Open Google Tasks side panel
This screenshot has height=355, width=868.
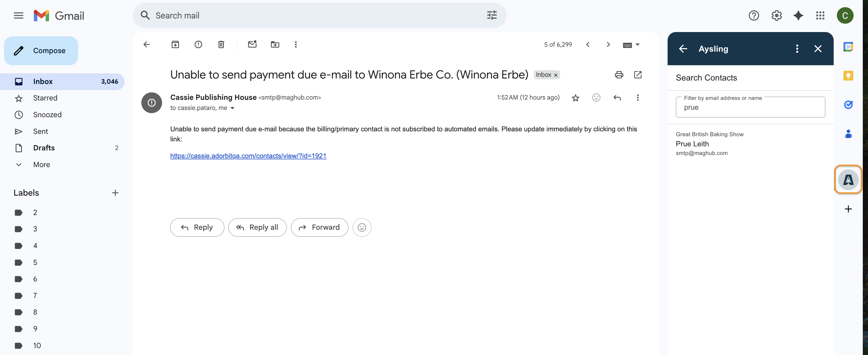[848, 105]
